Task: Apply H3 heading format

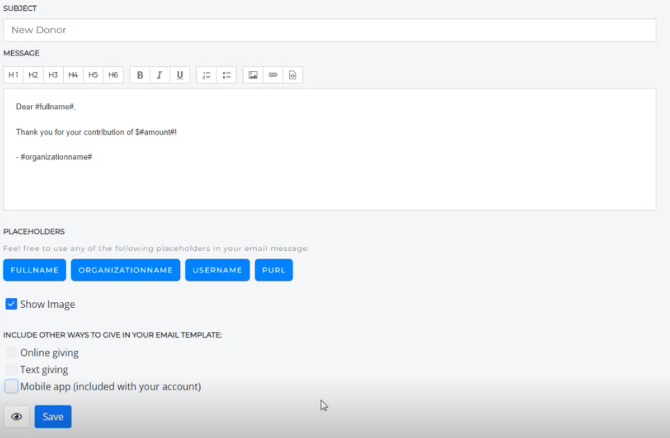Action: tap(53, 75)
